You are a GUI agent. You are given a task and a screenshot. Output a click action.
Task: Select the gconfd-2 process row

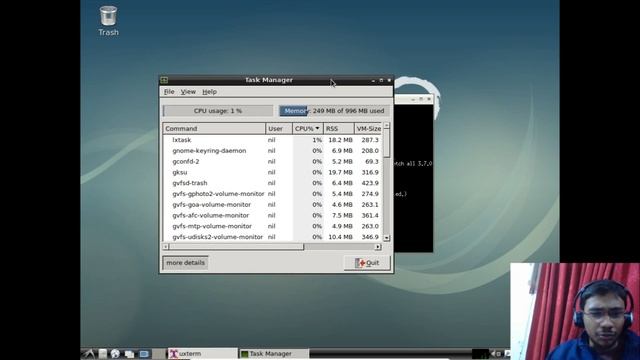pyautogui.click(x=272, y=161)
